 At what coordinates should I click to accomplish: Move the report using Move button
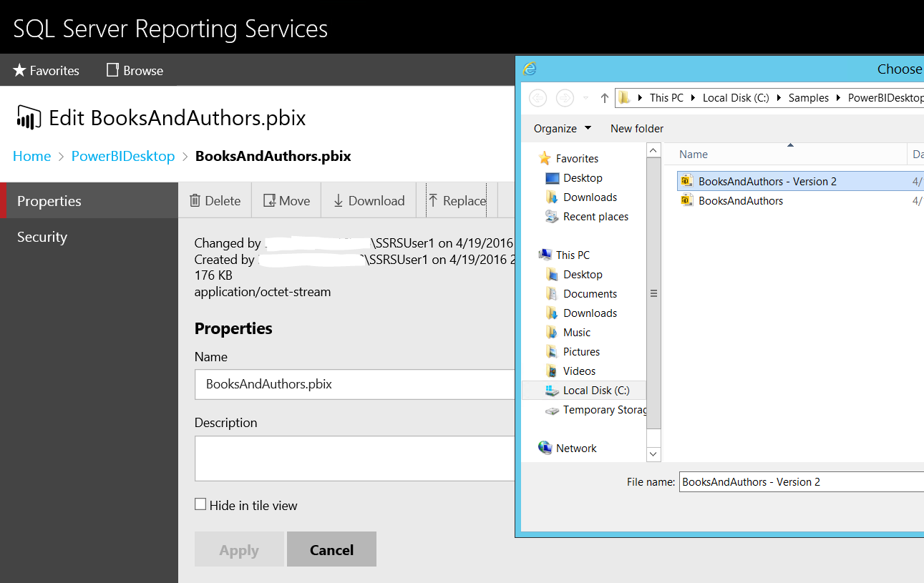(x=286, y=200)
